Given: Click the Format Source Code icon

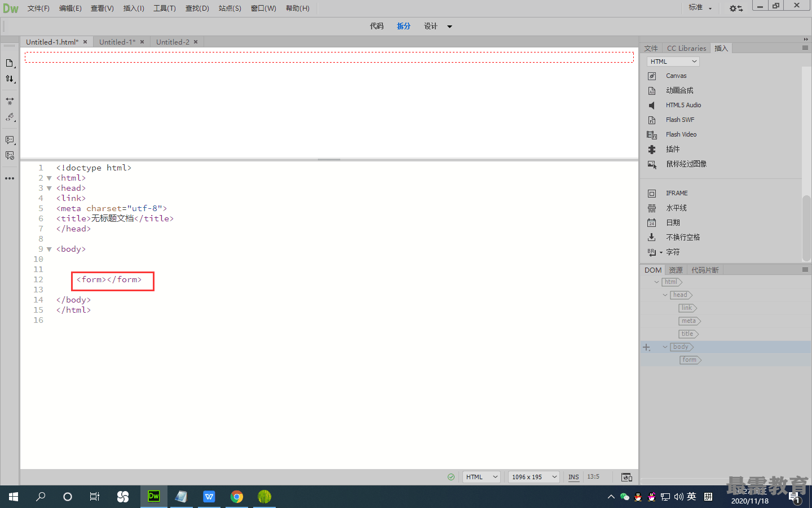Looking at the screenshot, I should tap(10, 117).
